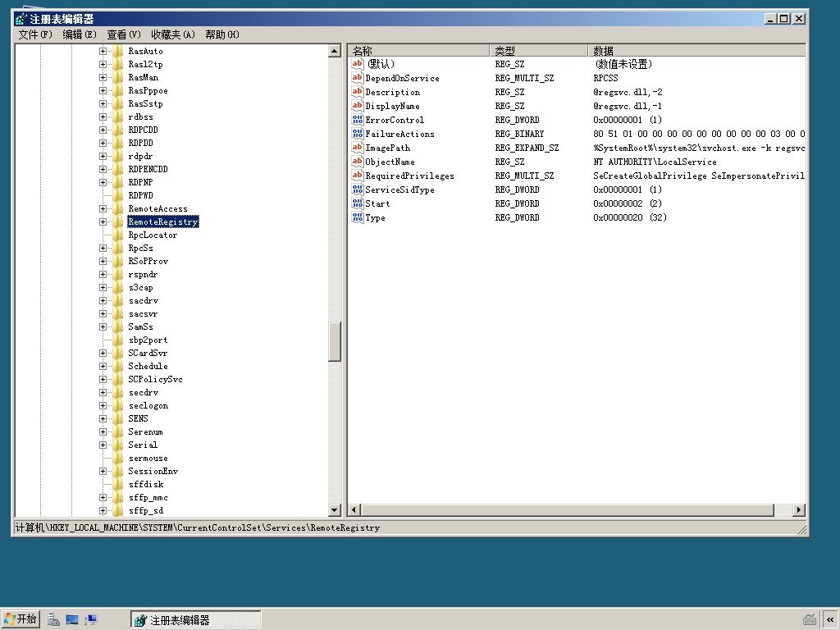Click the values pane horizontal scrollbar thumb
Viewport: 840px width, 630px height.
[568, 510]
